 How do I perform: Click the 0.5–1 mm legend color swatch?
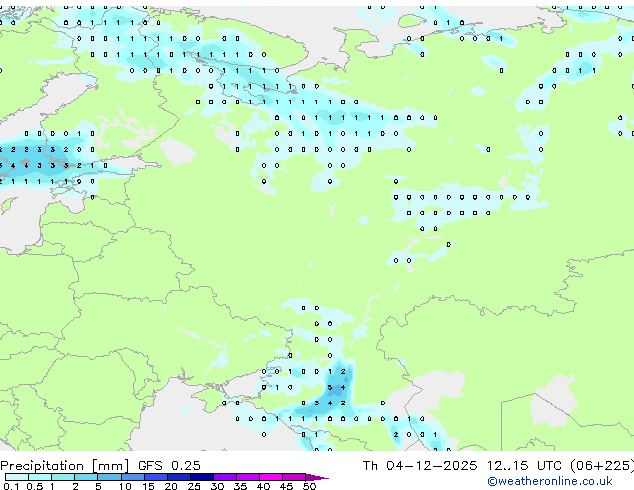[40, 477]
